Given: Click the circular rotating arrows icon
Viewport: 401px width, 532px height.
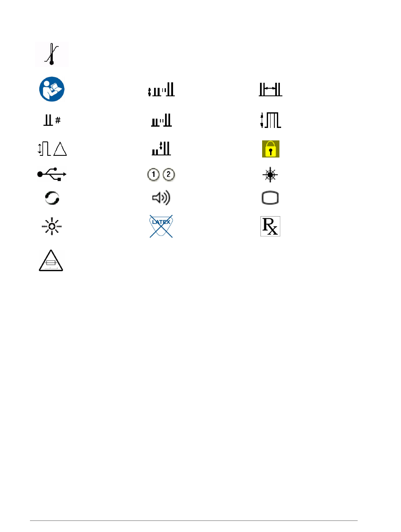Looking at the screenshot, I should point(51,198).
